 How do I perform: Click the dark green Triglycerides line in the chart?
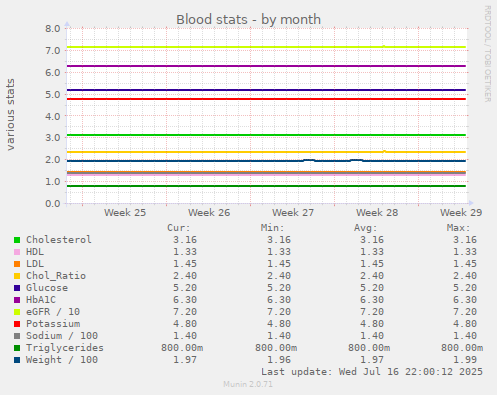point(266,186)
